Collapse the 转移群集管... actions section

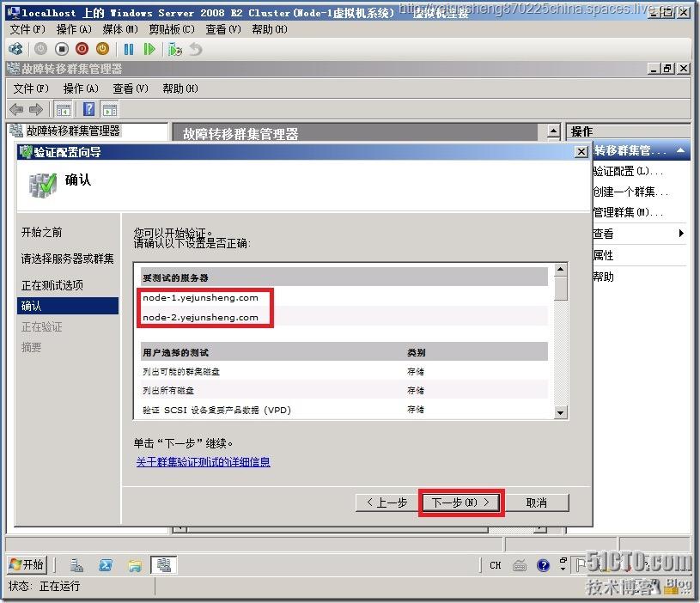pyautogui.click(x=680, y=150)
